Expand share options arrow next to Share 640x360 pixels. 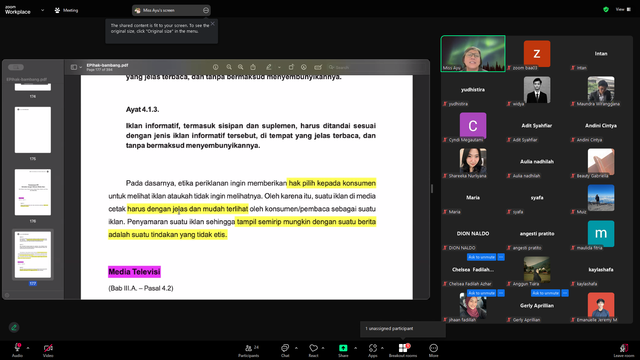click(355, 348)
